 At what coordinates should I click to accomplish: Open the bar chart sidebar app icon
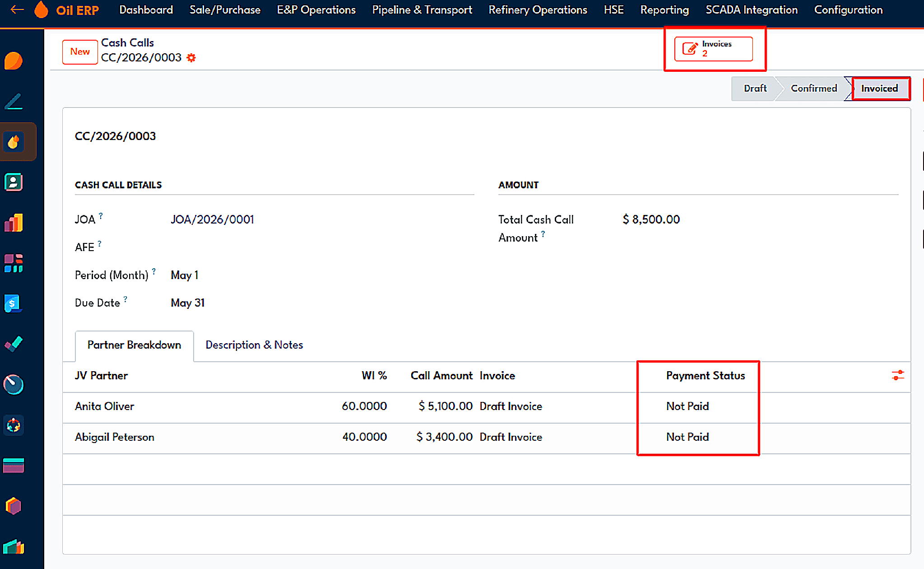(x=14, y=223)
